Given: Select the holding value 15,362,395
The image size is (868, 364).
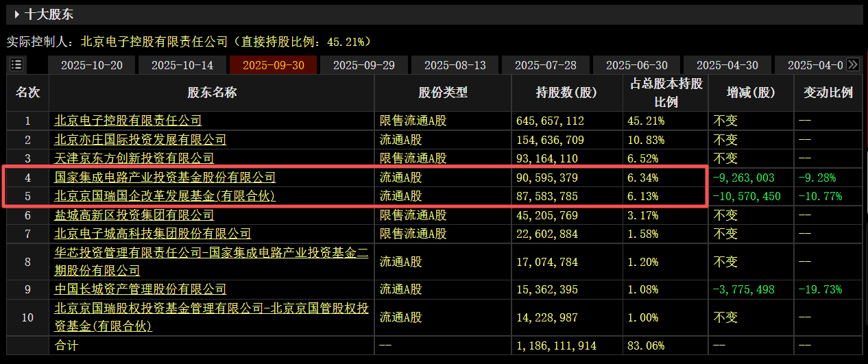Looking at the screenshot, I should [x=547, y=289].
